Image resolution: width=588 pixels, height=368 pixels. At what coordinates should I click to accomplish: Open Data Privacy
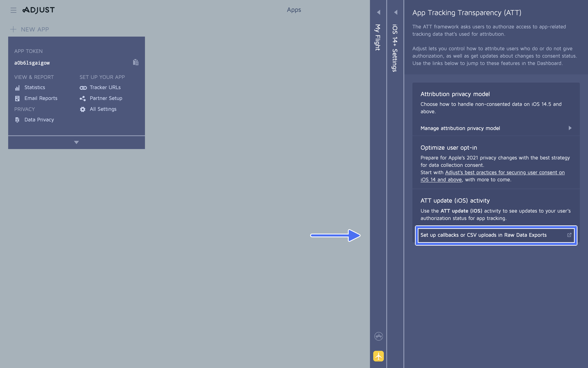point(39,120)
